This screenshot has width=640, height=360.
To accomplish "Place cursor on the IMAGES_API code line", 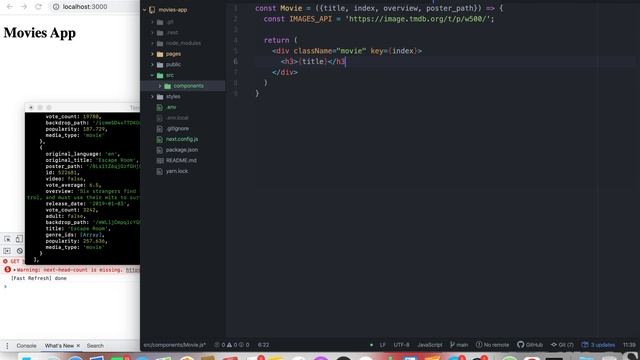I will pyautogui.click(x=379, y=19).
